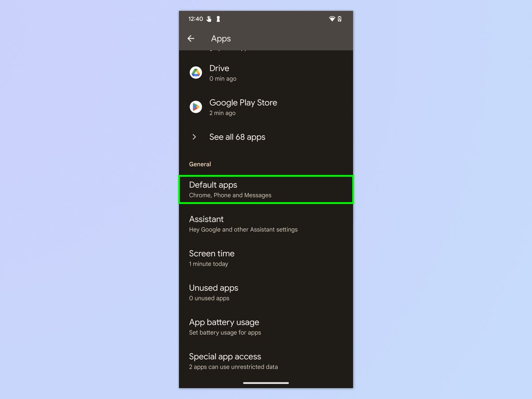Tap the Drive app icon
This screenshot has height=399, width=532.
[x=196, y=73]
